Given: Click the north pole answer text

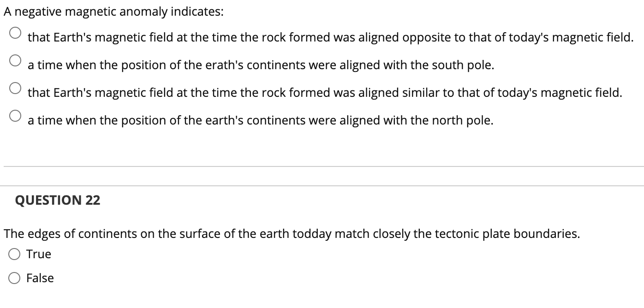Looking at the screenshot, I should [x=261, y=120].
